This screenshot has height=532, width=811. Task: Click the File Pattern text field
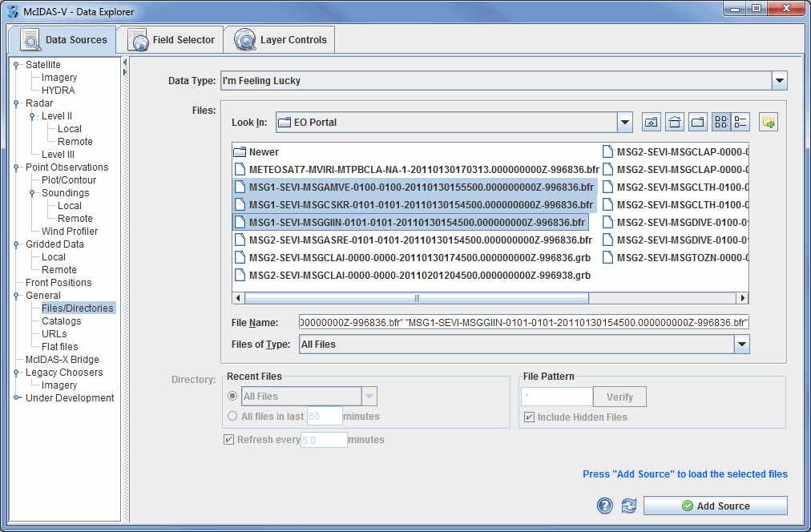[556, 397]
